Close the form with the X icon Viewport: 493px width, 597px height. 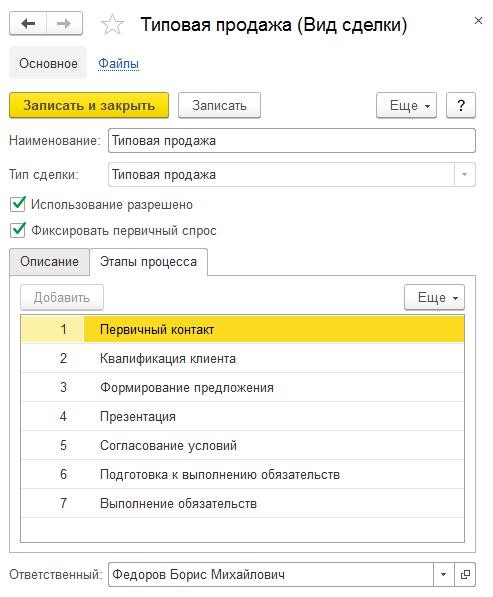pyautogui.click(x=478, y=21)
